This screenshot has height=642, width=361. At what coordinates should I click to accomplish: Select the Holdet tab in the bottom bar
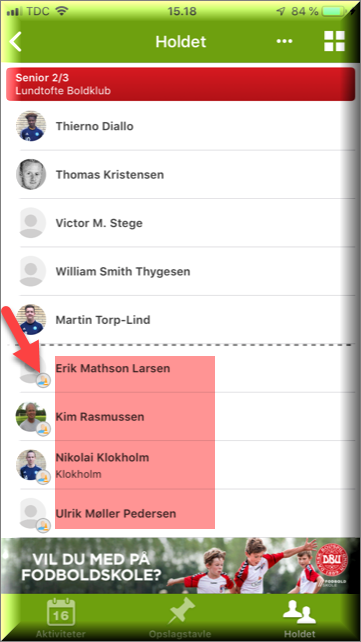tap(300, 618)
